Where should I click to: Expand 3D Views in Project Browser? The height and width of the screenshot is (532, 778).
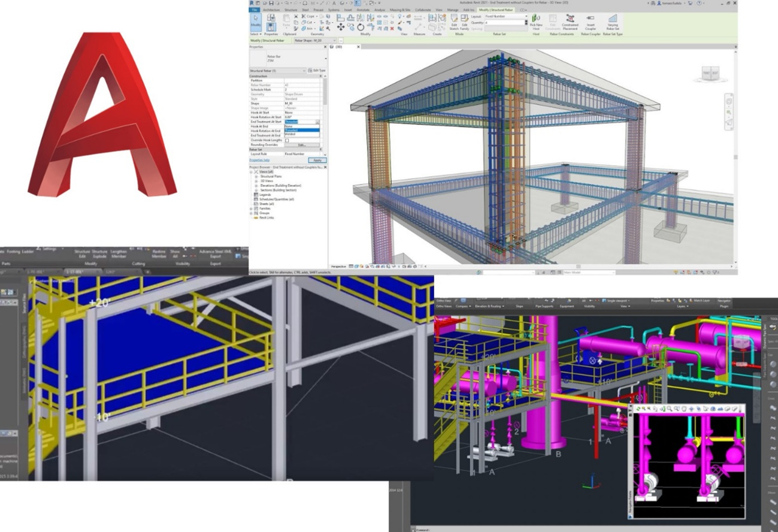pyautogui.click(x=256, y=181)
